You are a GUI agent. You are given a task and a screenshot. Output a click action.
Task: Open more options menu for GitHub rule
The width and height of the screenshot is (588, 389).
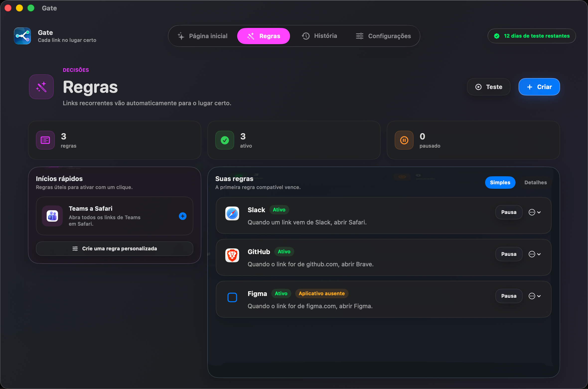point(535,254)
